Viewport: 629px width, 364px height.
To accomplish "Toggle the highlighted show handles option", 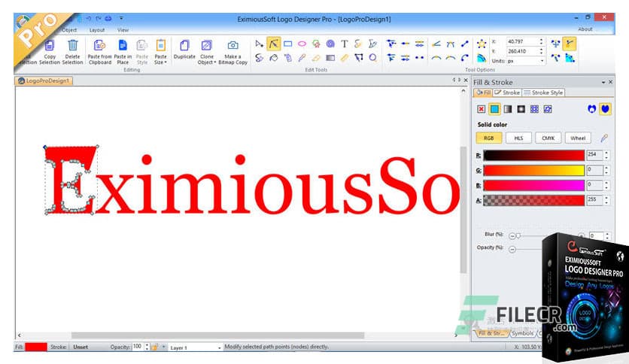I will (570, 44).
